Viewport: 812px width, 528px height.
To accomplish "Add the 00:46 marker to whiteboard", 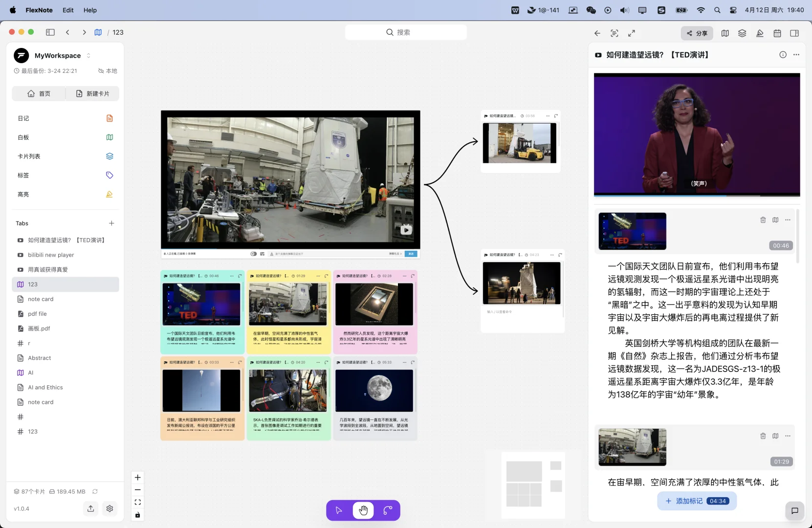I will tap(775, 220).
